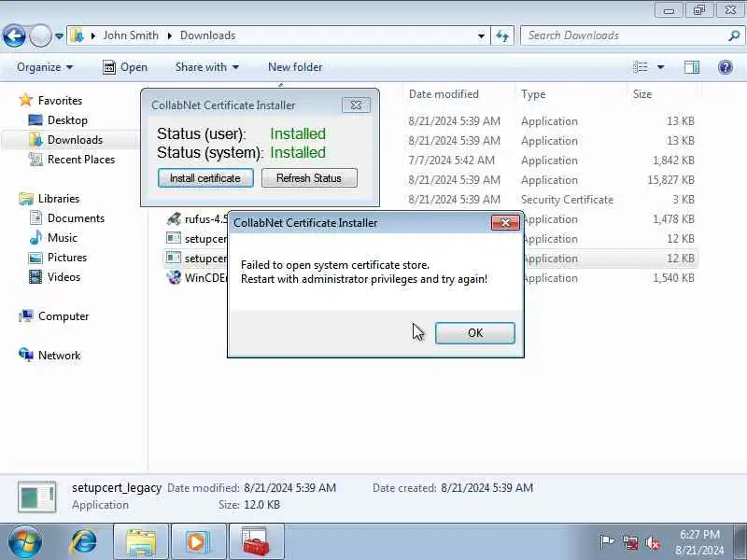Click the setupcert_legacy thumbnail in details pane
The height and width of the screenshot is (560, 747).
pos(37,497)
